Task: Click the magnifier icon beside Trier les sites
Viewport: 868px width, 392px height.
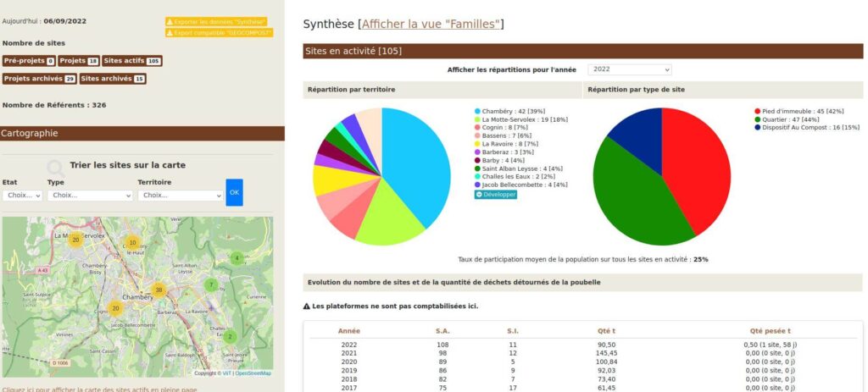Action: [x=56, y=167]
